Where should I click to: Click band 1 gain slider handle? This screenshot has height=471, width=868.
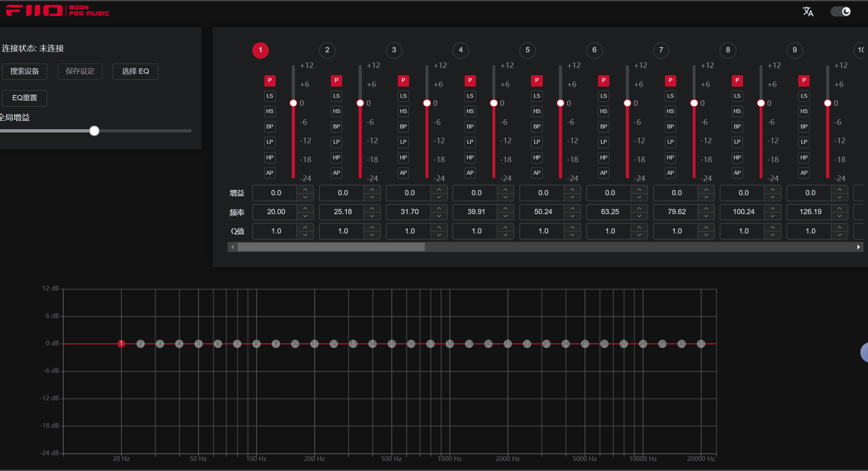coord(293,103)
